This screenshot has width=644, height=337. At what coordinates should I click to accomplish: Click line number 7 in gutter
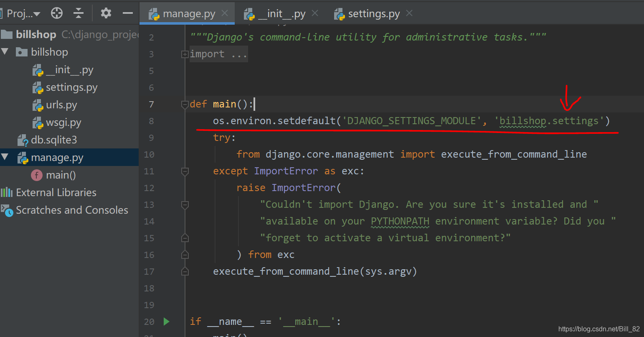[x=151, y=104]
